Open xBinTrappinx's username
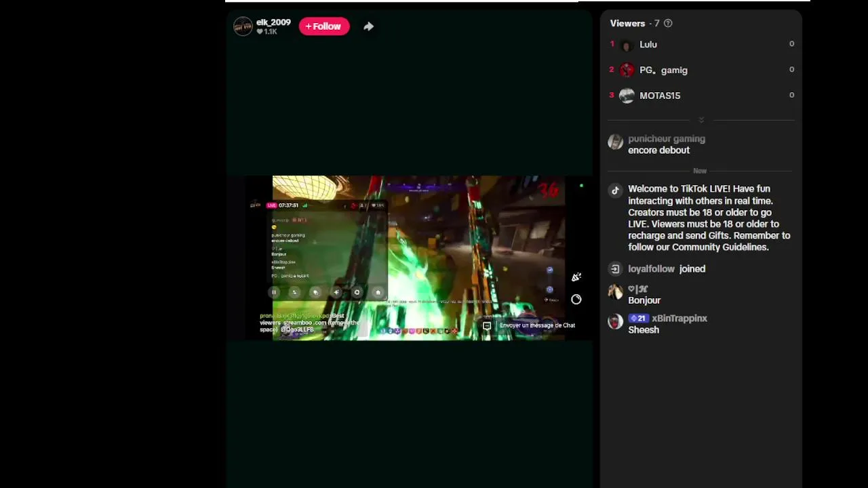Screen dimensions: 868x488 click(679, 319)
